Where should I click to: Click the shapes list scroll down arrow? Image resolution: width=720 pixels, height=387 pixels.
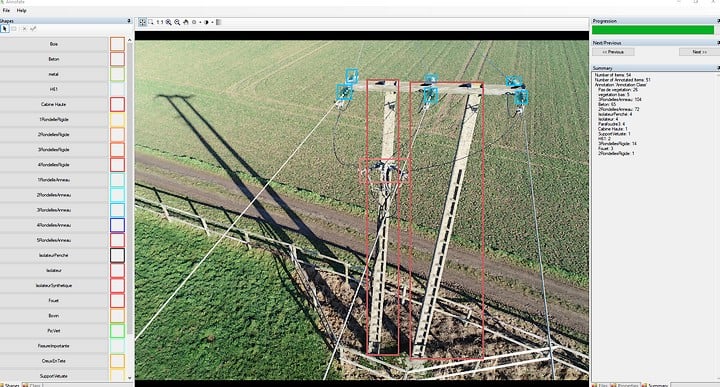click(129, 377)
